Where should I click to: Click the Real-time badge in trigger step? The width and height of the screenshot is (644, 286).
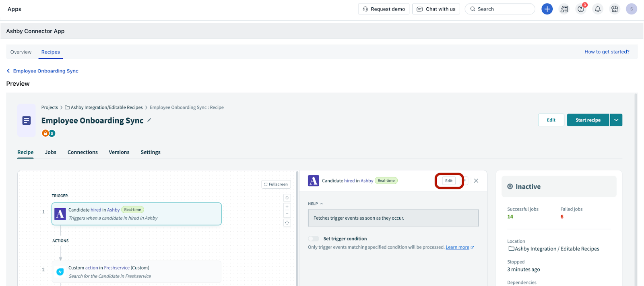[x=132, y=210]
